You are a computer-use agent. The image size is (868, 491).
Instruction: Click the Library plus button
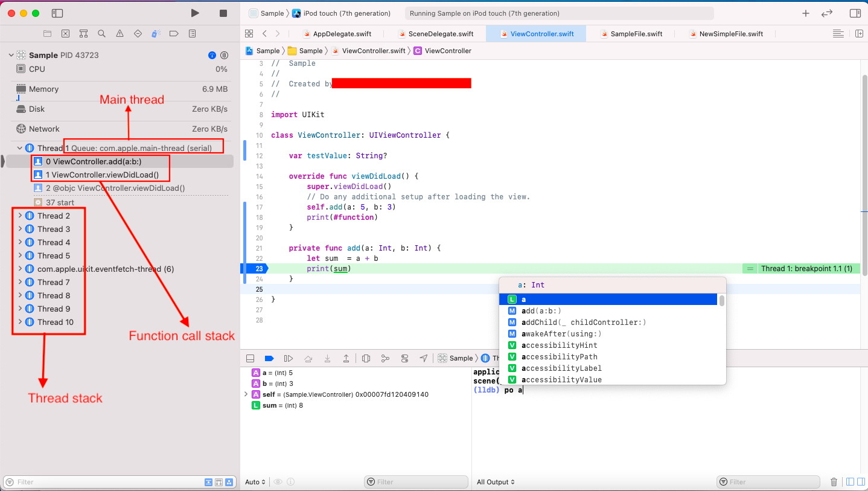click(805, 13)
